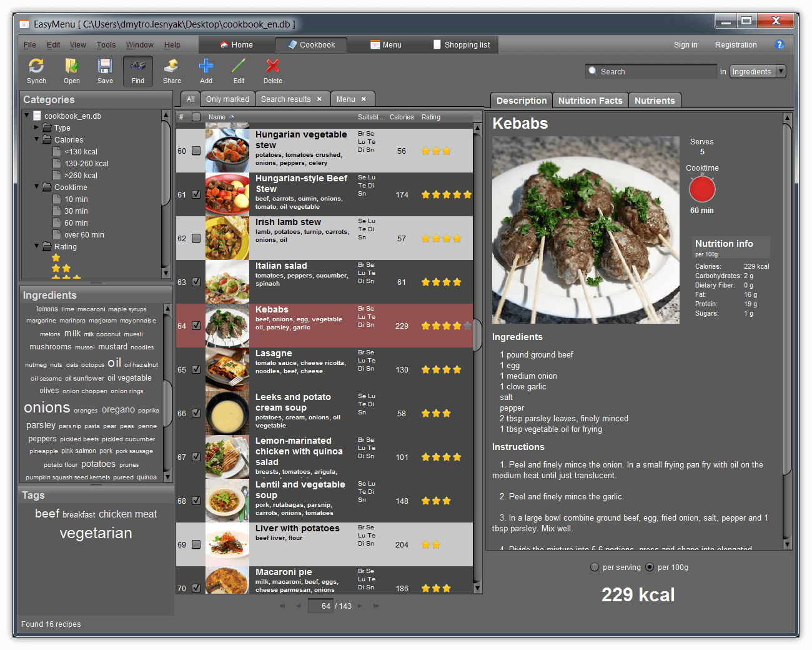The width and height of the screenshot is (812, 650).
Task: Open the Window menu
Action: pos(139,45)
